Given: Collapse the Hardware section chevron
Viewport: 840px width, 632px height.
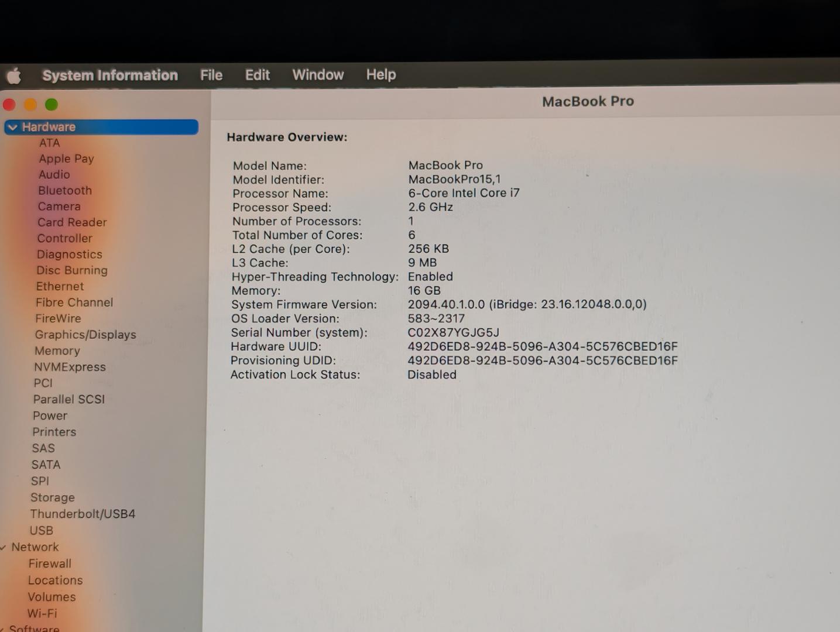Looking at the screenshot, I should click(12, 127).
